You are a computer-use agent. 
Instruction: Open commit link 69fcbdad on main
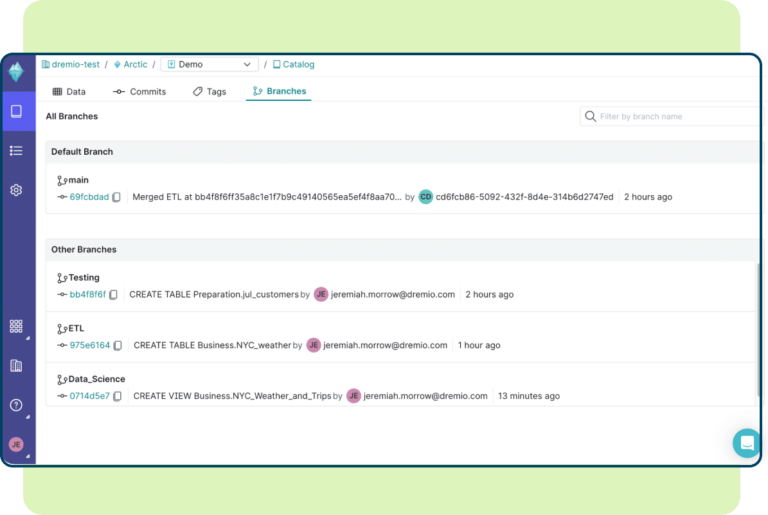point(89,198)
